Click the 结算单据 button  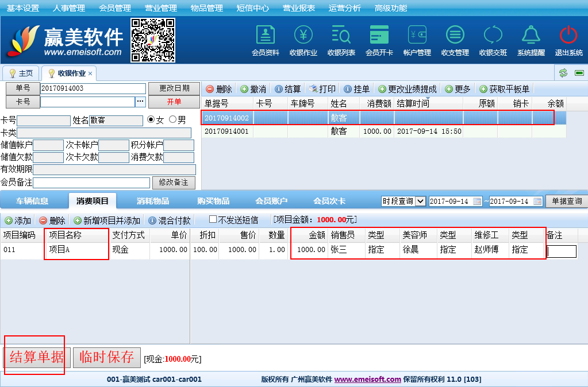click(37, 357)
